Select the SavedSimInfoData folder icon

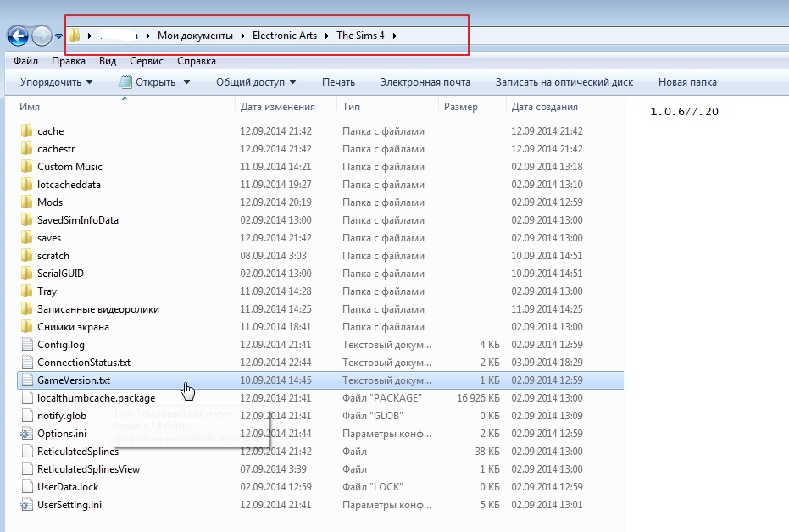(26, 219)
